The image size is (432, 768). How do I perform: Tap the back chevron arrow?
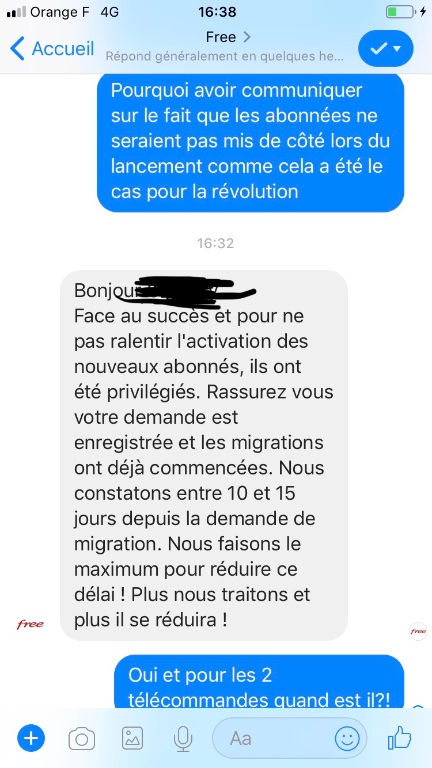[17, 49]
